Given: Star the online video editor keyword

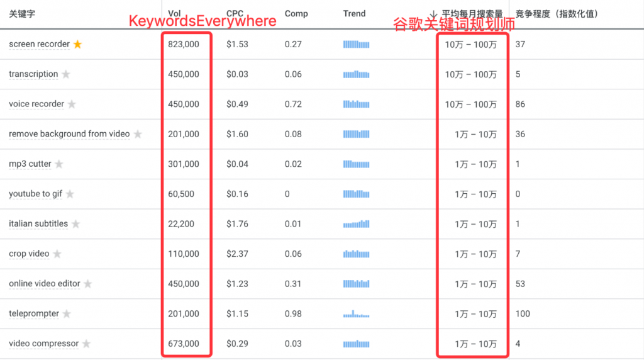Looking at the screenshot, I should coord(88,284).
